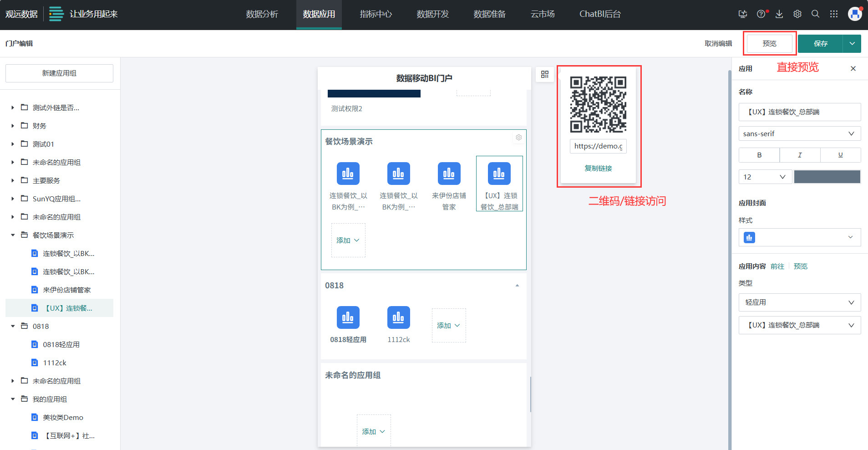
Task: Click the font color swatch
Action: (827, 177)
